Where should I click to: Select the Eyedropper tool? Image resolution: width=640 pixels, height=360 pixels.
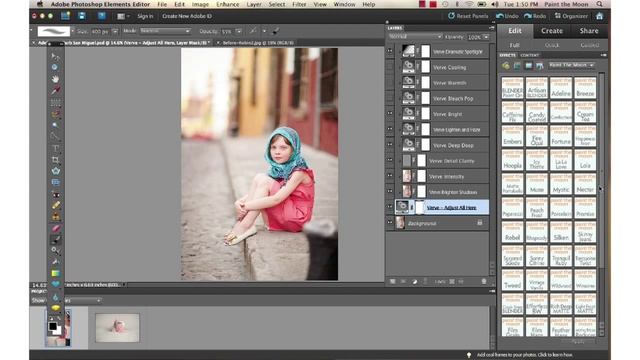point(55,90)
